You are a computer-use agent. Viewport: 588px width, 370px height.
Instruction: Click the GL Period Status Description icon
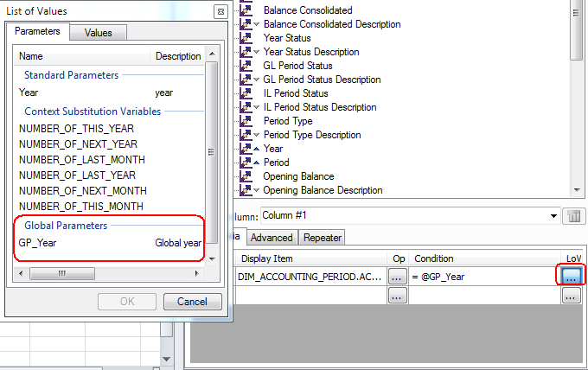246,80
